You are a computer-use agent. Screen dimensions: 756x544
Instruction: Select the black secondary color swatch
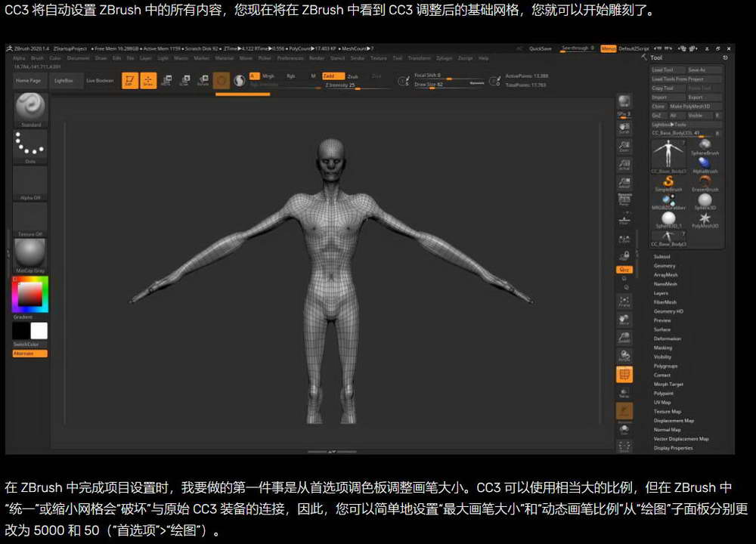click(x=21, y=331)
